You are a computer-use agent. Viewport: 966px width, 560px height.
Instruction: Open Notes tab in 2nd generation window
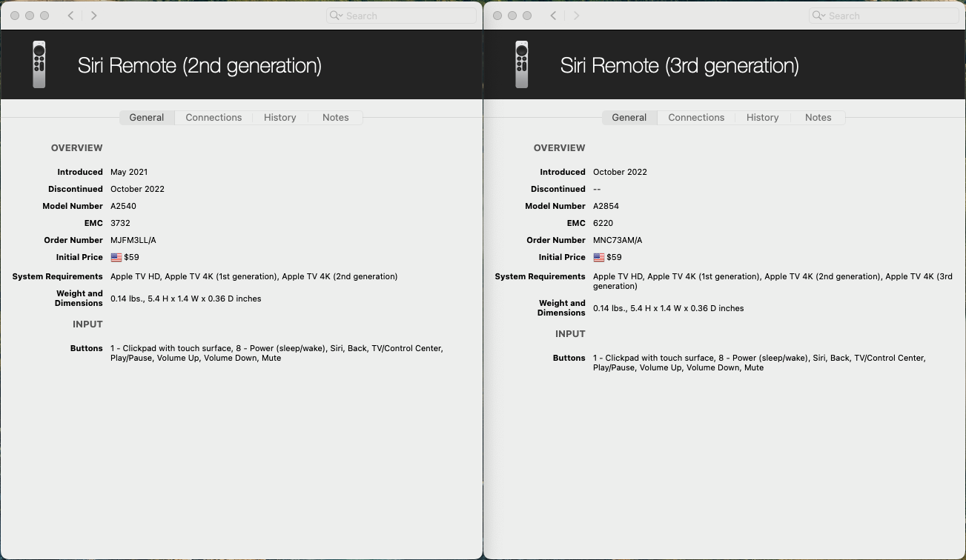point(336,117)
